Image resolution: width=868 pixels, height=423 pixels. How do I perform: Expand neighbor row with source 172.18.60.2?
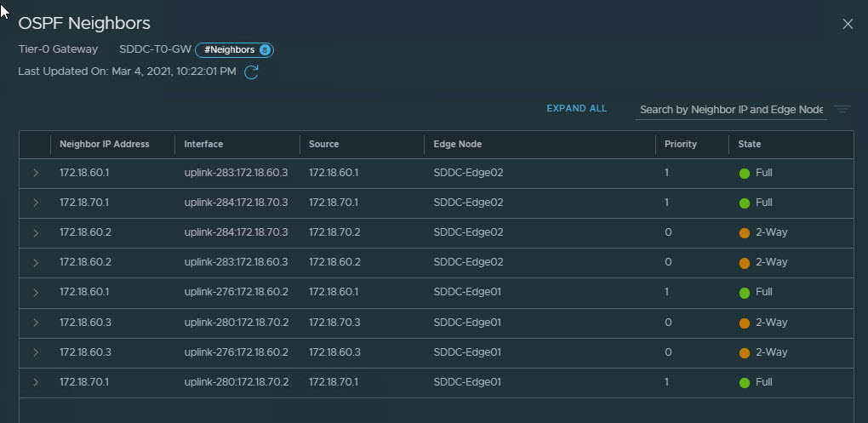click(36, 263)
